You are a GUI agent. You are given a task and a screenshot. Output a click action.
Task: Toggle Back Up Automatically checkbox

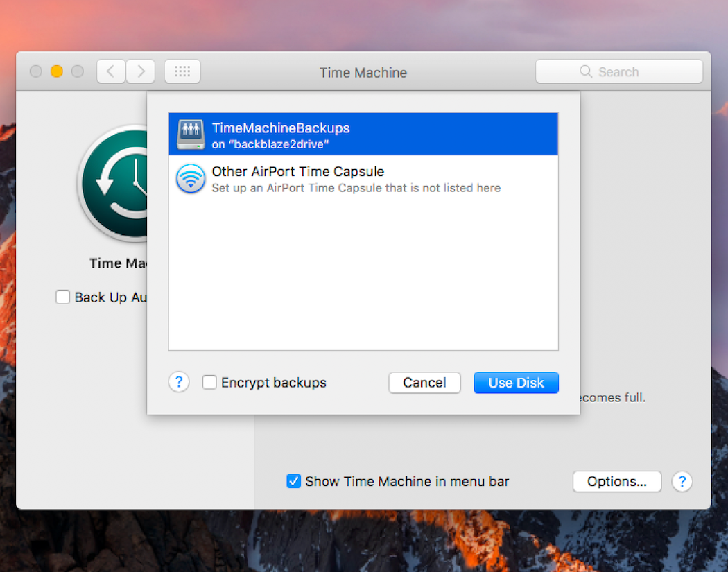pos(62,297)
